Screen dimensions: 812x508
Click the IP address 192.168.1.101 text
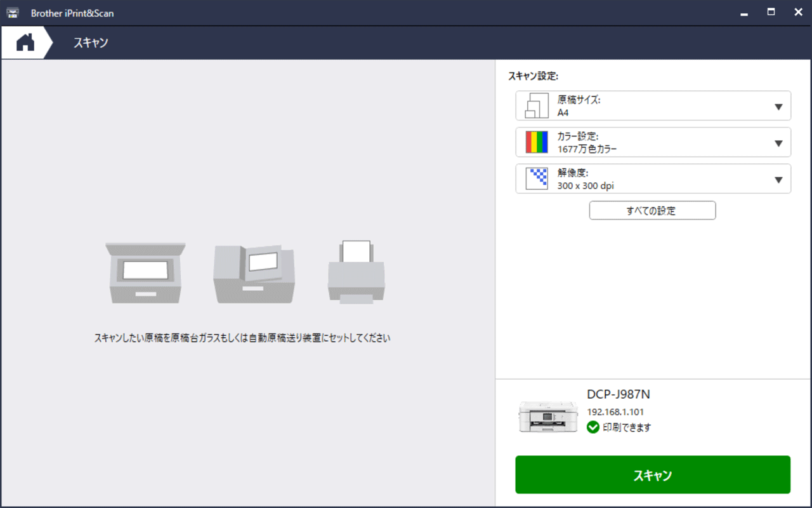(617, 411)
